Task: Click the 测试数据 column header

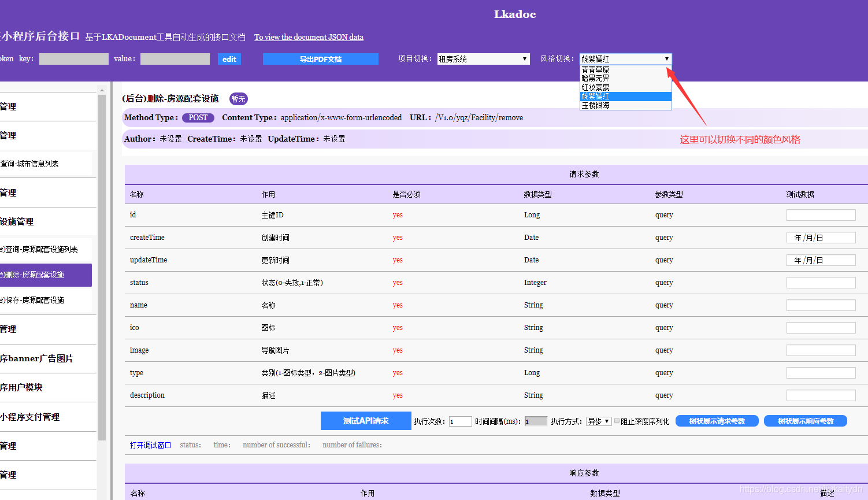Action: (x=800, y=195)
